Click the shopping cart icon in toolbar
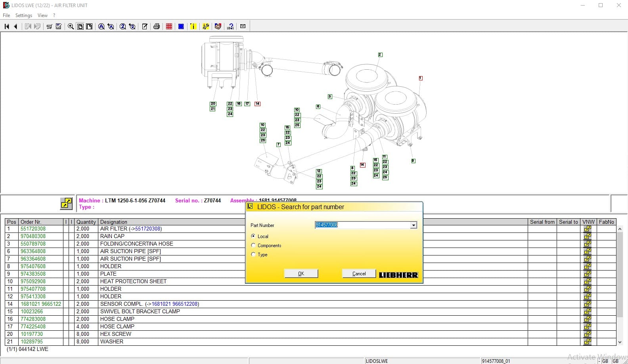This screenshot has height=364, width=628. point(49,27)
